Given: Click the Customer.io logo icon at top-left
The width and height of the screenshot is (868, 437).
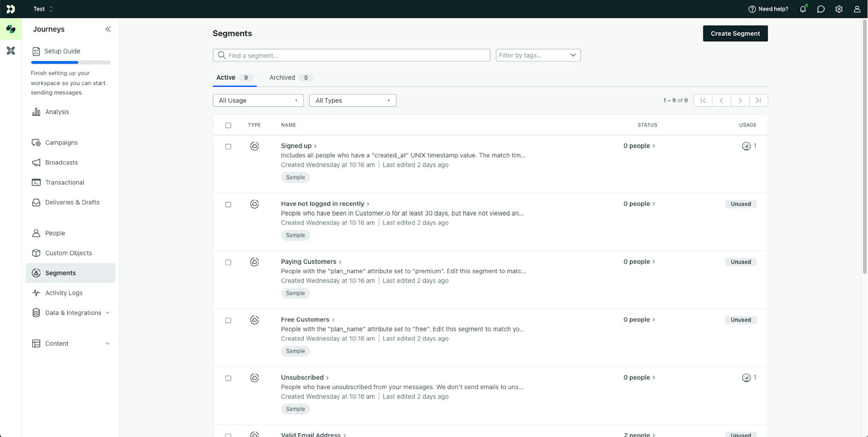Looking at the screenshot, I should pos(11,9).
